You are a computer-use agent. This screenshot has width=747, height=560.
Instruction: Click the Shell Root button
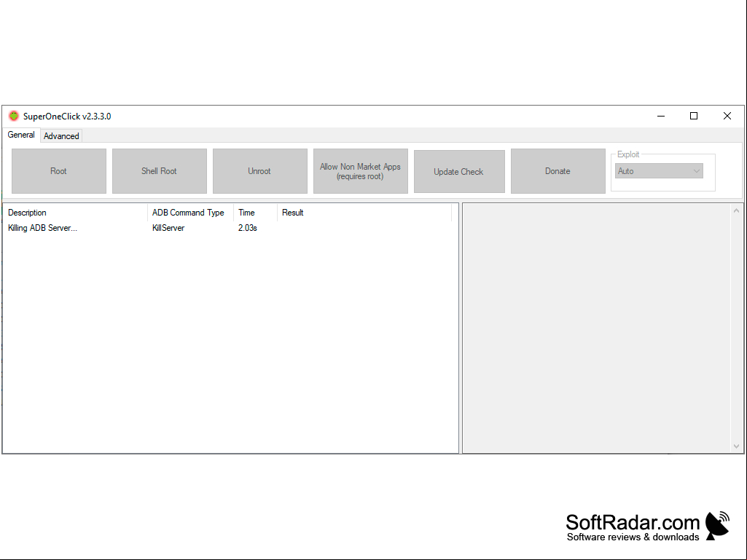(159, 171)
